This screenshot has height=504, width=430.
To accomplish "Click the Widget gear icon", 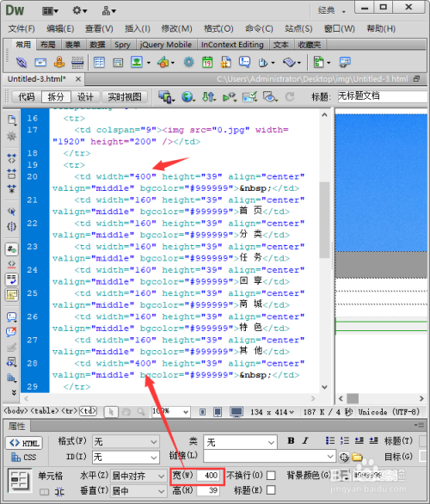I will (x=188, y=62).
